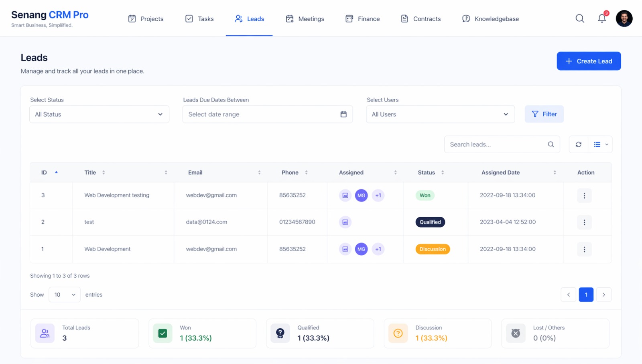The height and width of the screenshot is (364, 642).
Task: Open the calendar icon in date range field
Action: (343, 114)
